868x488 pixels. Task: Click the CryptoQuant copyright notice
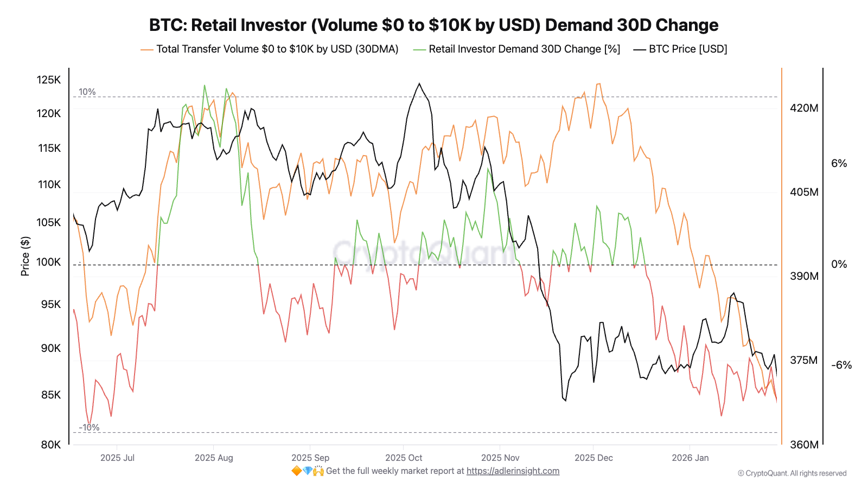coord(792,473)
